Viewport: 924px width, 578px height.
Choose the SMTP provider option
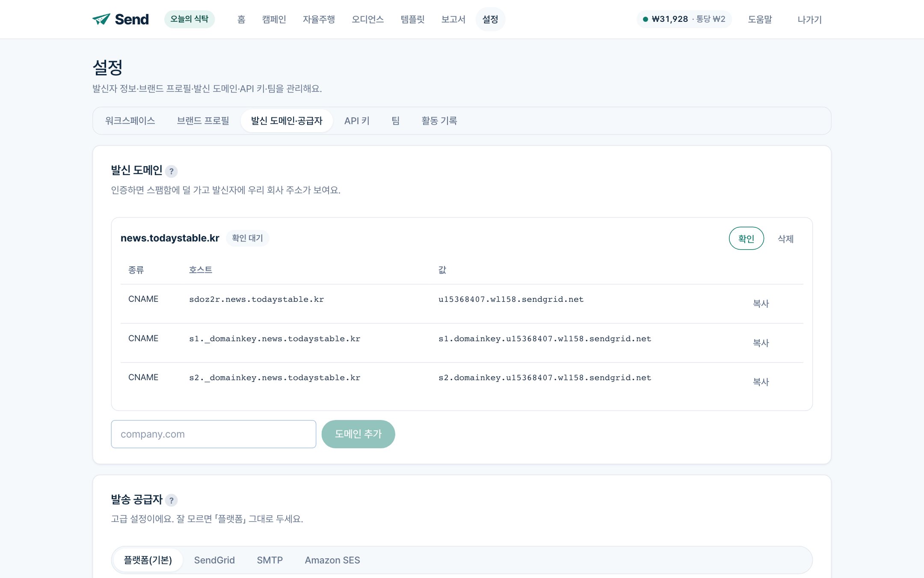coord(270,560)
